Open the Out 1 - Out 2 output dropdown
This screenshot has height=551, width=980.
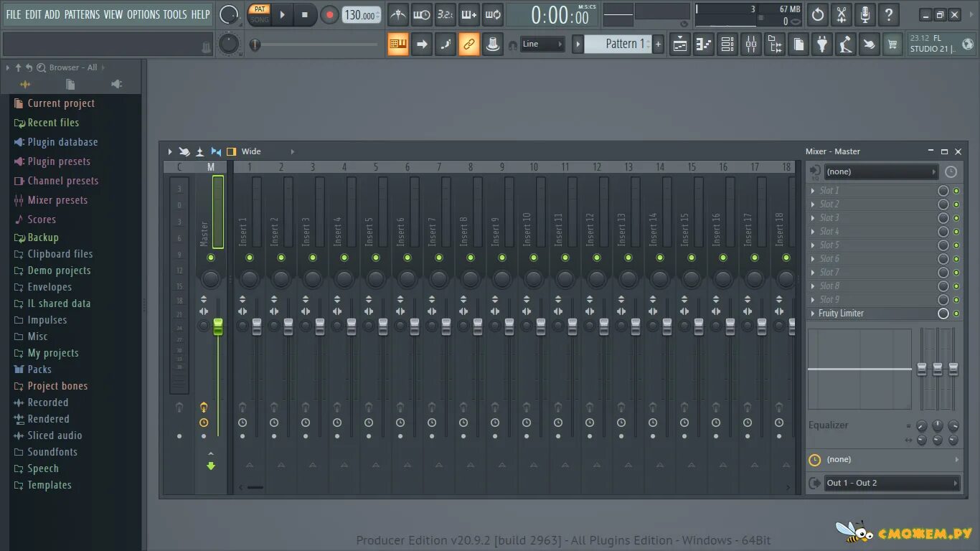coord(892,483)
